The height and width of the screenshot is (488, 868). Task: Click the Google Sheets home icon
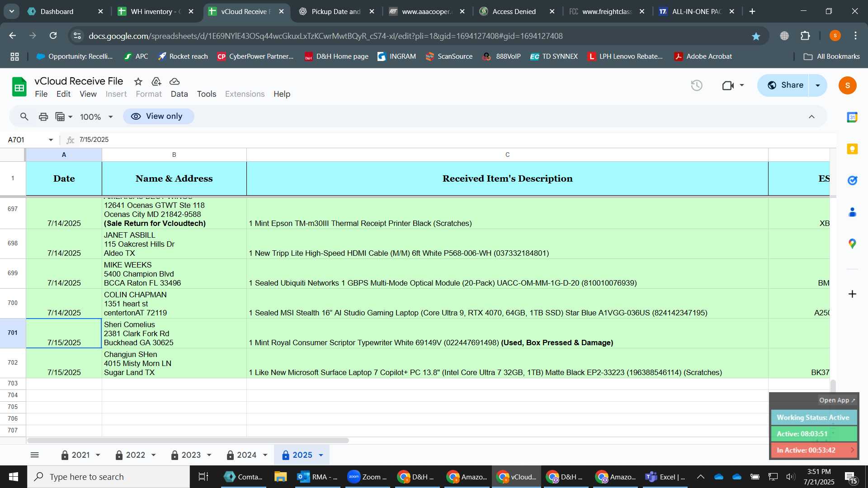[19, 87]
